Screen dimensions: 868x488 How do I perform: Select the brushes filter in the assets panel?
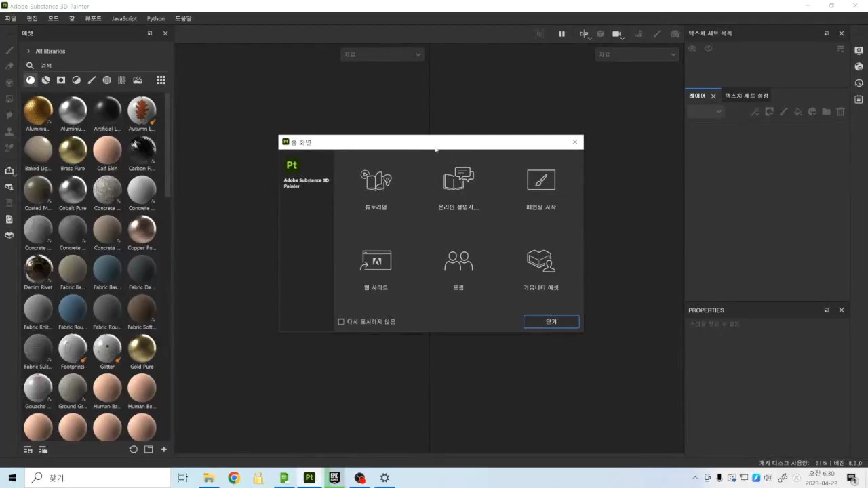coord(92,80)
